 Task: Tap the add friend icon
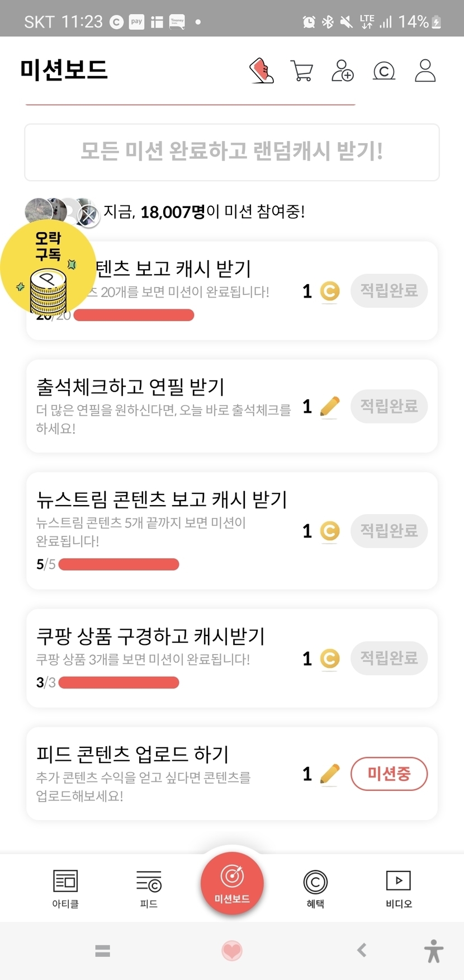tap(342, 71)
